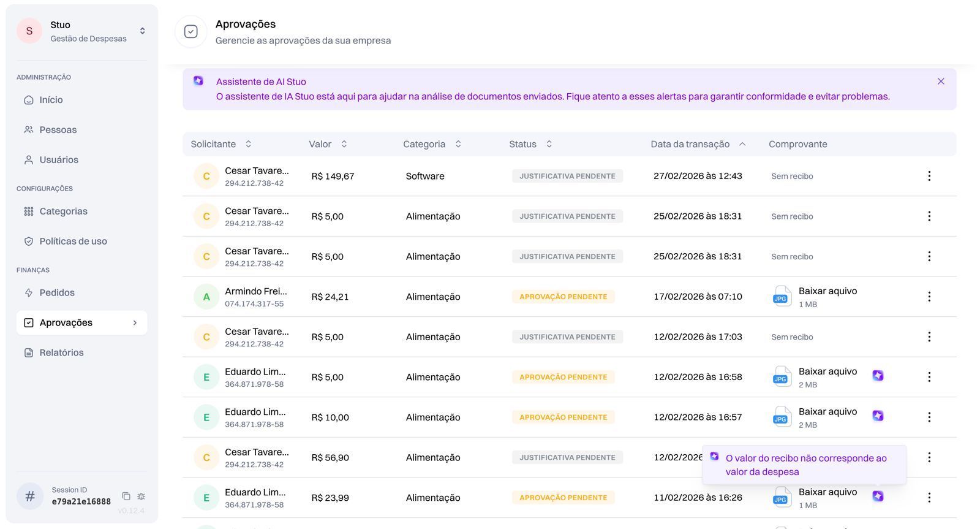This screenshot has height=529, width=980.
Task: Click AI alert icon on 16:58 transaction row
Action: click(x=878, y=376)
